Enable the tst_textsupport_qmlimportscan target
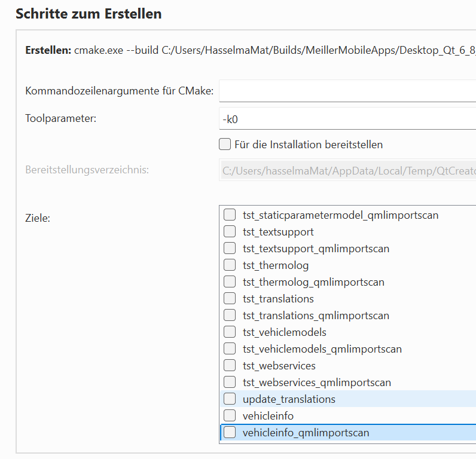 230,248
